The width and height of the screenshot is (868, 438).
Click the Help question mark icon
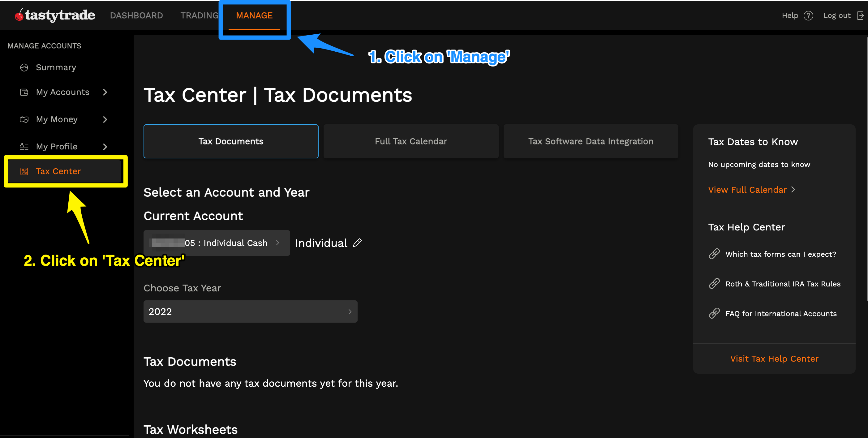pyautogui.click(x=808, y=15)
